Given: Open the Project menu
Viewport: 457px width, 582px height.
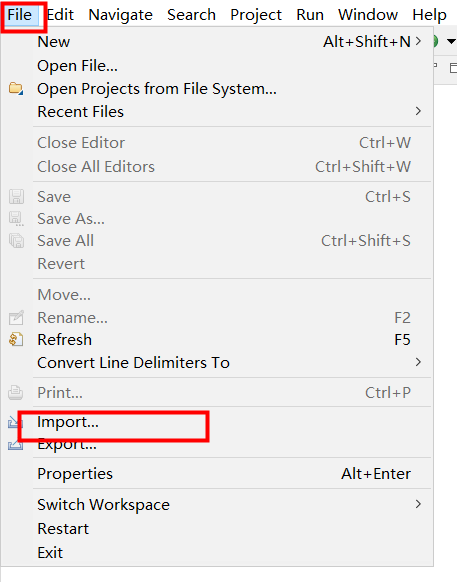Looking at the screenshot, I should pyautogui.click(x=256, y=15).
